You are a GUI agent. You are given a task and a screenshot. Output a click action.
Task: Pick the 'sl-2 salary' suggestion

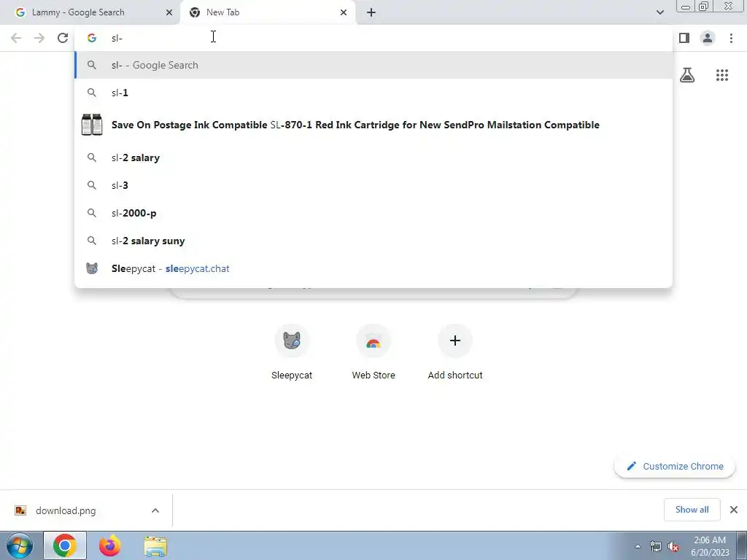373,157
